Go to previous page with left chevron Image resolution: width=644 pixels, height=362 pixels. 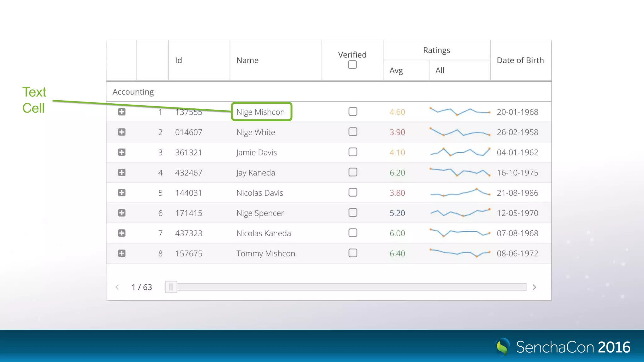tap(117, 287)
